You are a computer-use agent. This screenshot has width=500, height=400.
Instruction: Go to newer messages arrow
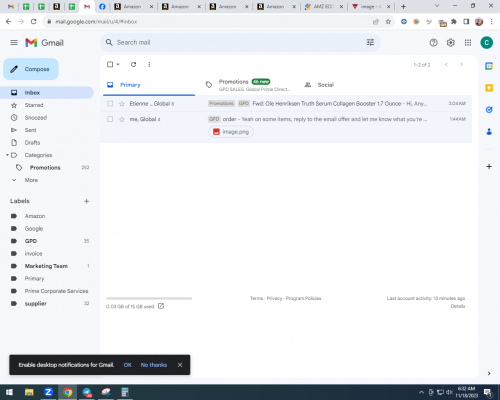(x=446, y=64)
